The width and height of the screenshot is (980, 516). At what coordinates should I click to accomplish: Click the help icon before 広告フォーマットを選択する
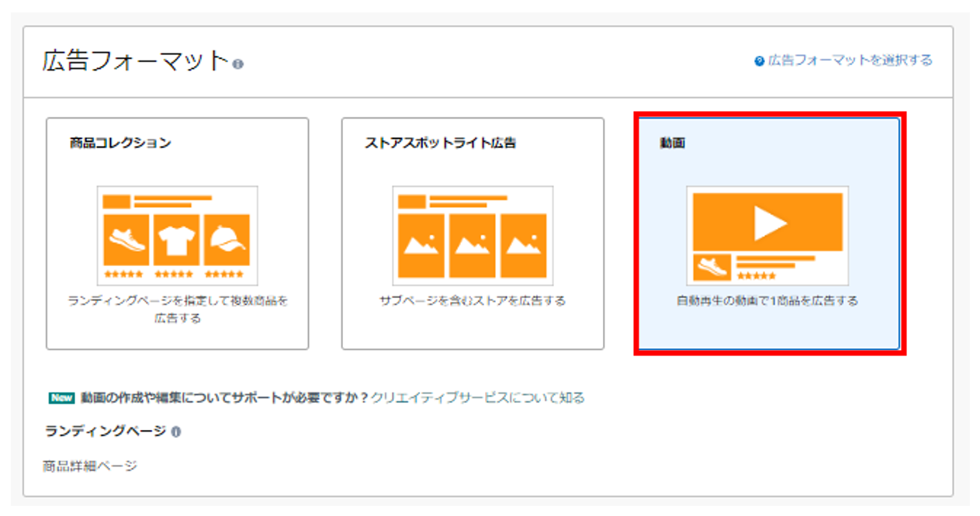[x=760, y=61]
